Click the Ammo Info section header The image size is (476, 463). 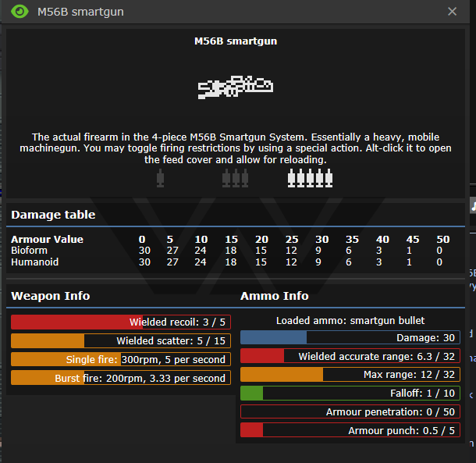pyautogui.click(x=274, y=296)
